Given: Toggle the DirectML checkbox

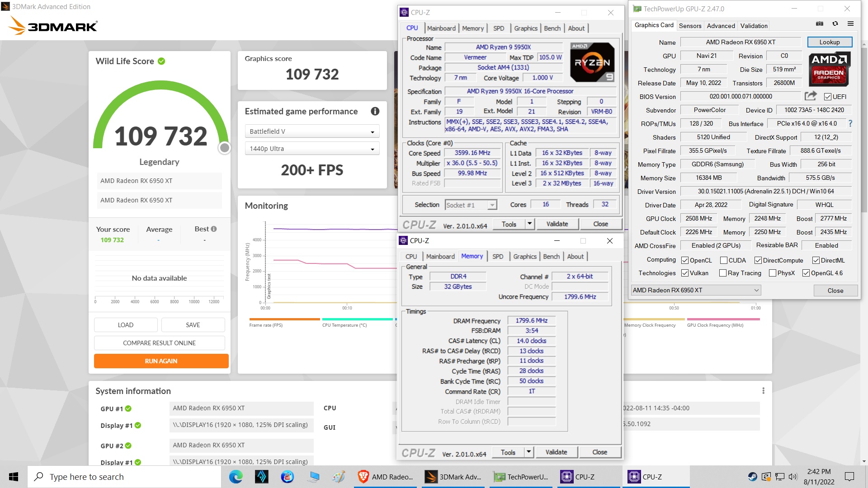Looking at the screenshot, I should (x=816, y=260).
